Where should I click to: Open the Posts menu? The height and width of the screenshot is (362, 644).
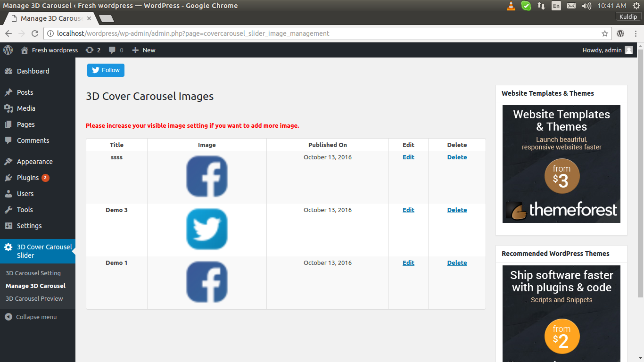tap(25, 92)
